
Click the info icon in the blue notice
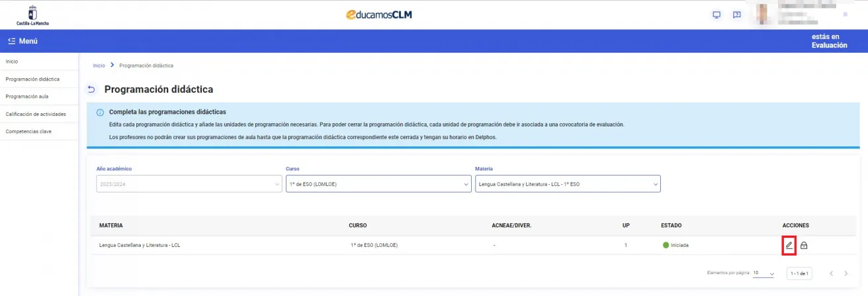click(100, 113)
